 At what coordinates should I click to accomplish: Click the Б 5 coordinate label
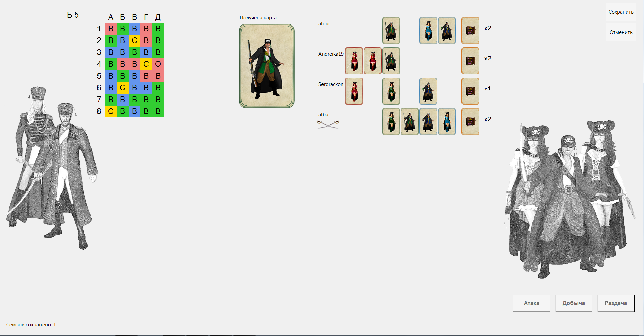pos(73,15)
